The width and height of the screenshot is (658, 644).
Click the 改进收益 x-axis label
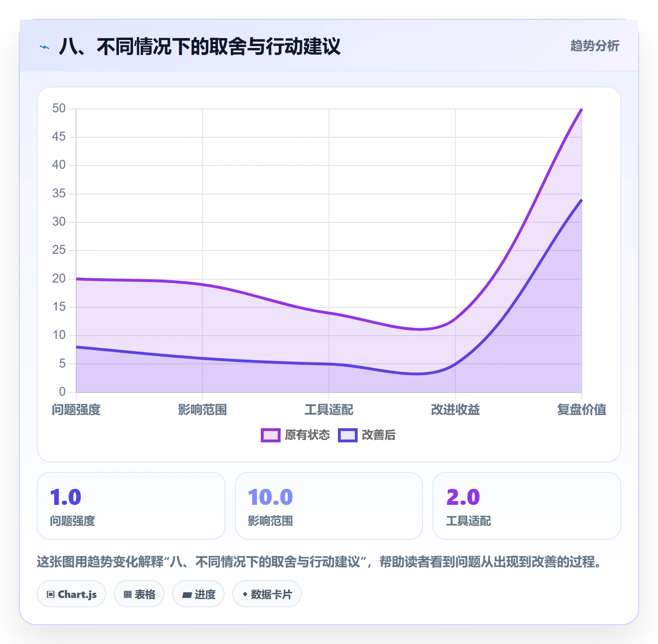tap(455, 409)
